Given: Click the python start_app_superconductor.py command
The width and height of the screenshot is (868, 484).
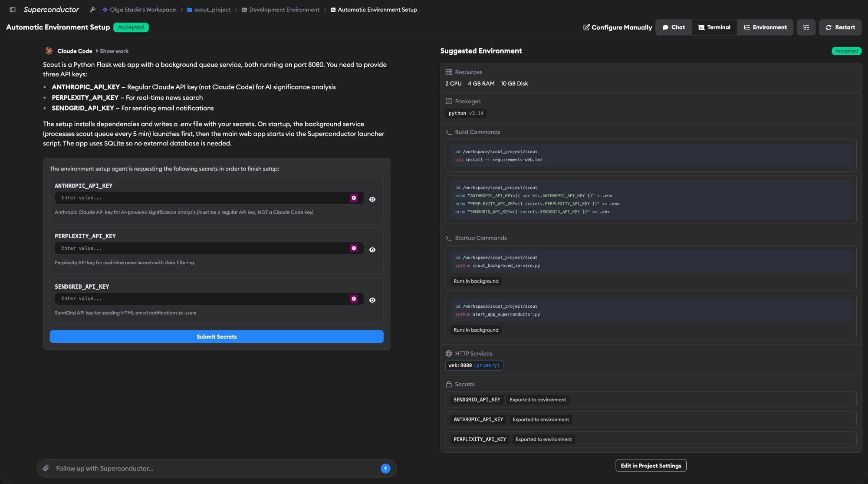Looking at the screenshot, I should click(497, 314).
